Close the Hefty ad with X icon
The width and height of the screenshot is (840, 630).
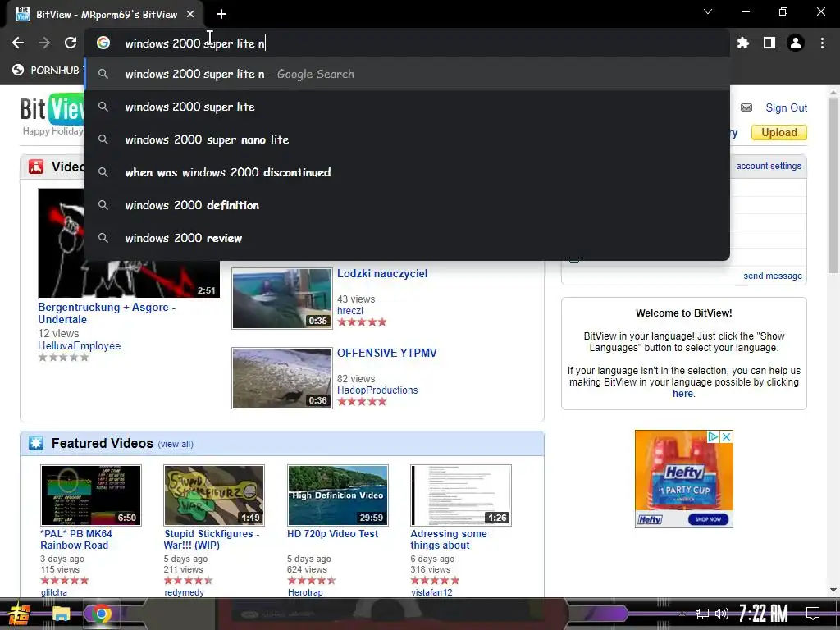[x=727, y=436]
